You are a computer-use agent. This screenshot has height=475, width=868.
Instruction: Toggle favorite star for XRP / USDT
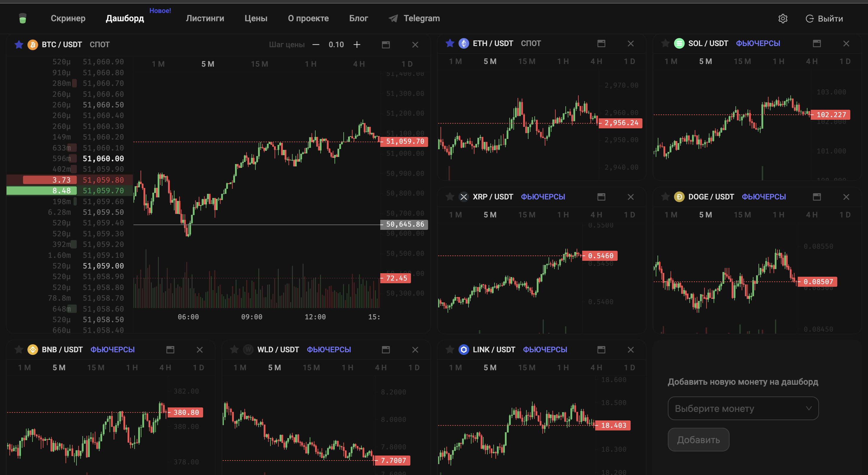(449, 196)
